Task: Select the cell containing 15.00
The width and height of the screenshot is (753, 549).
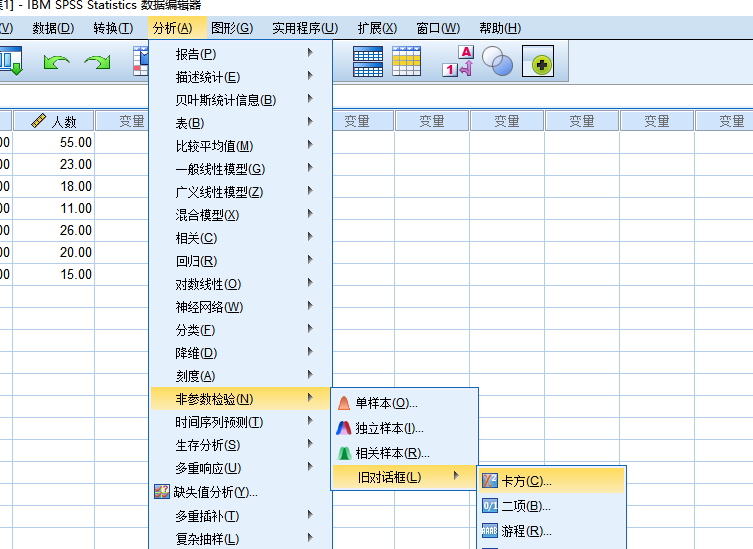Action: click(x=54, y=274)
